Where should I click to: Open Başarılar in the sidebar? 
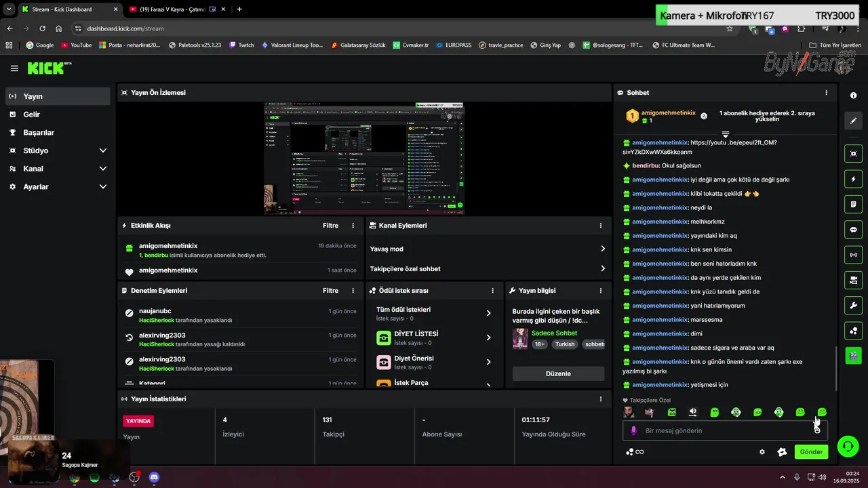point(58,133)
